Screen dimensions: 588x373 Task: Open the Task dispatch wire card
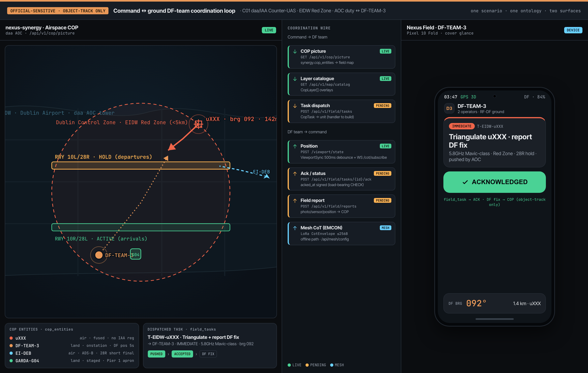(341, 111)
